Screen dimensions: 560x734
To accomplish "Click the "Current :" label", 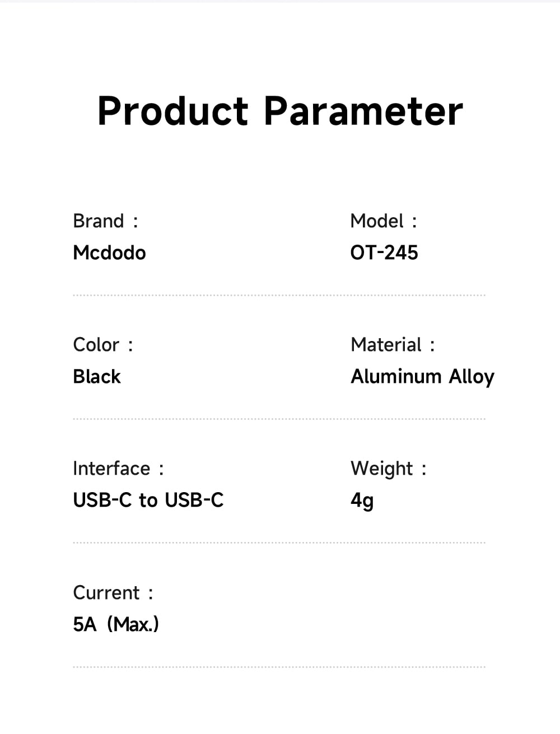I will click(113, 593).
